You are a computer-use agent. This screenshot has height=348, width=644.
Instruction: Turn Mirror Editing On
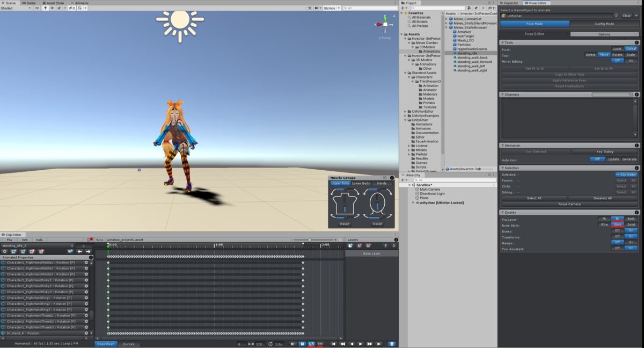[x=631, y=61]
